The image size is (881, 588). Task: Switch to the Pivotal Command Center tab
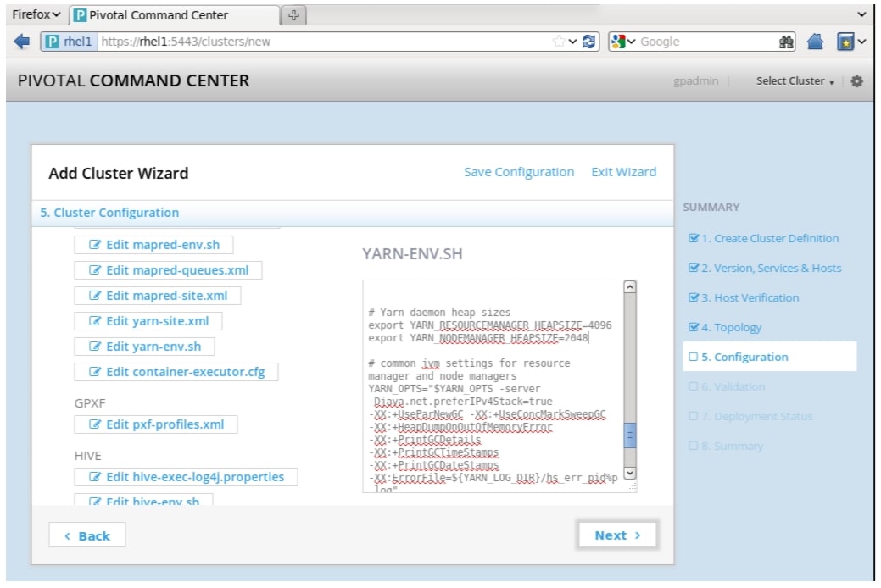(x=174, y=15)
